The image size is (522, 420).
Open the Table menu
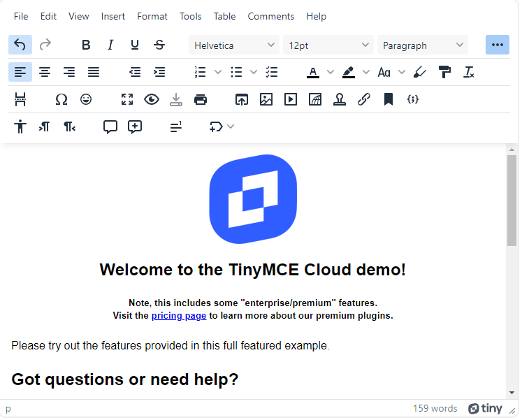coord(224,16)
